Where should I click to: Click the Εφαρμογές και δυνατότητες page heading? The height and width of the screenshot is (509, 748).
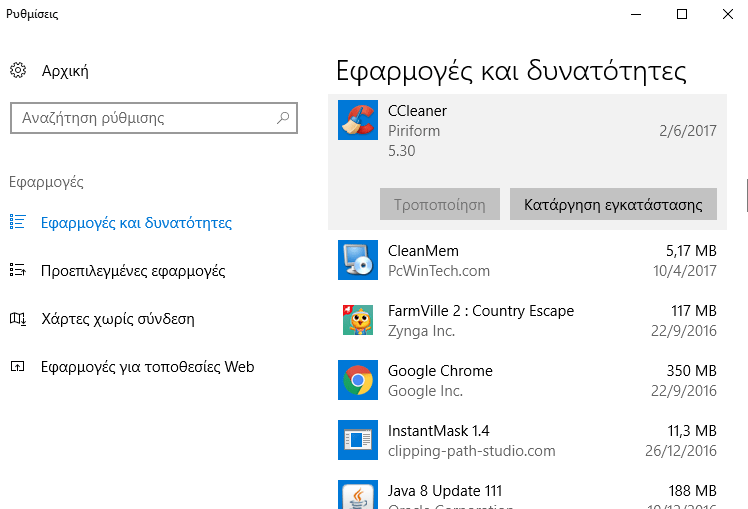pos(511,71)
